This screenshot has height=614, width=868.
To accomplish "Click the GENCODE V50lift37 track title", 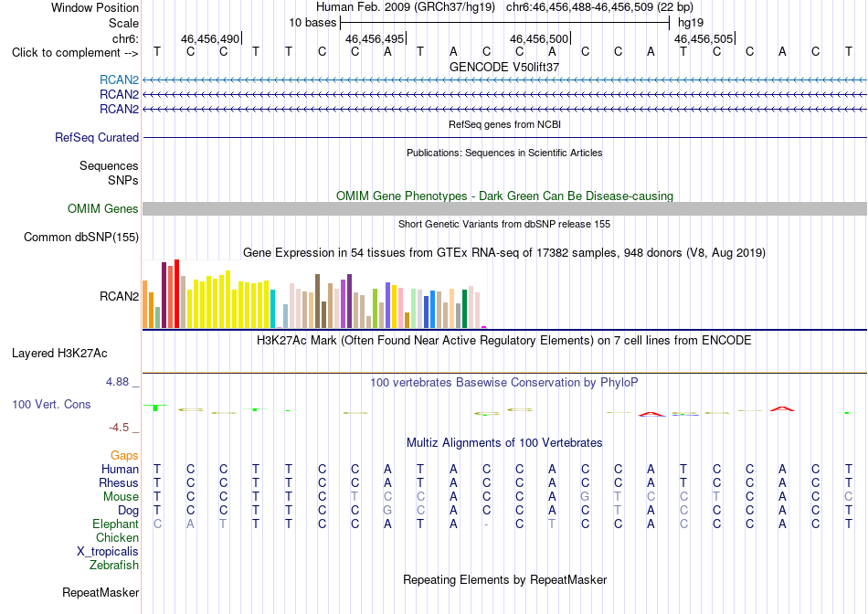I will pyautogui.click(x=504, y=67).
